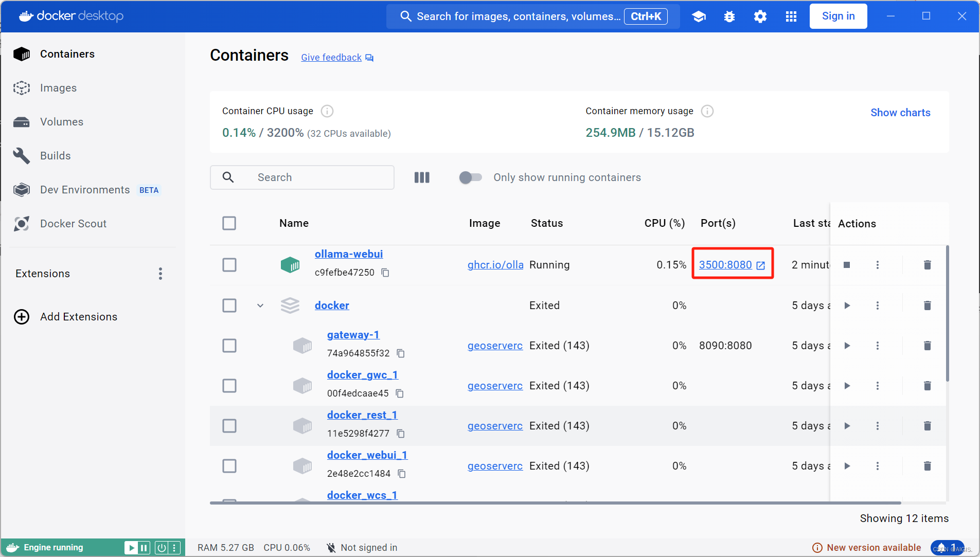The width and height of the screenshot is (980, 557).
Task: Check the select-all checkbox in table header
Action: (x=229, y=223)
